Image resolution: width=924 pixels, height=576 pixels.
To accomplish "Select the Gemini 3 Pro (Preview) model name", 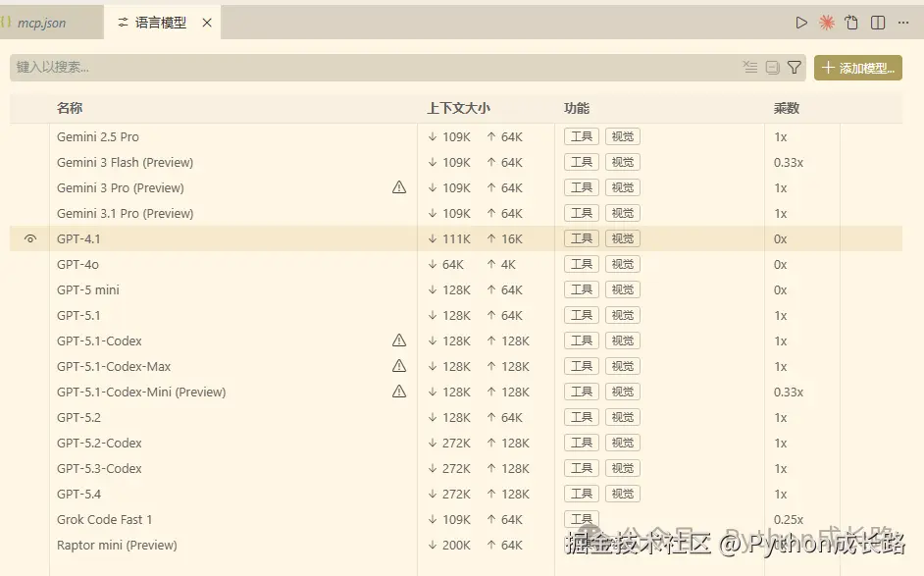I will click(x=121, y=187).
